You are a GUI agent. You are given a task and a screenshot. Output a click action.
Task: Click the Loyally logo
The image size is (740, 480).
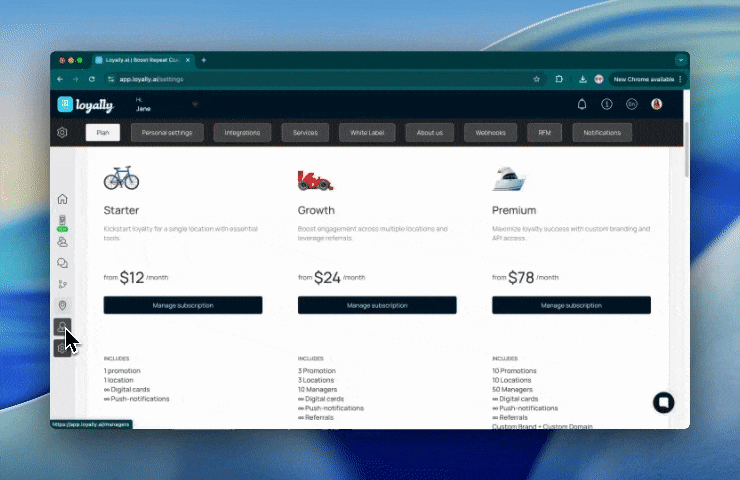coord(85,104)
